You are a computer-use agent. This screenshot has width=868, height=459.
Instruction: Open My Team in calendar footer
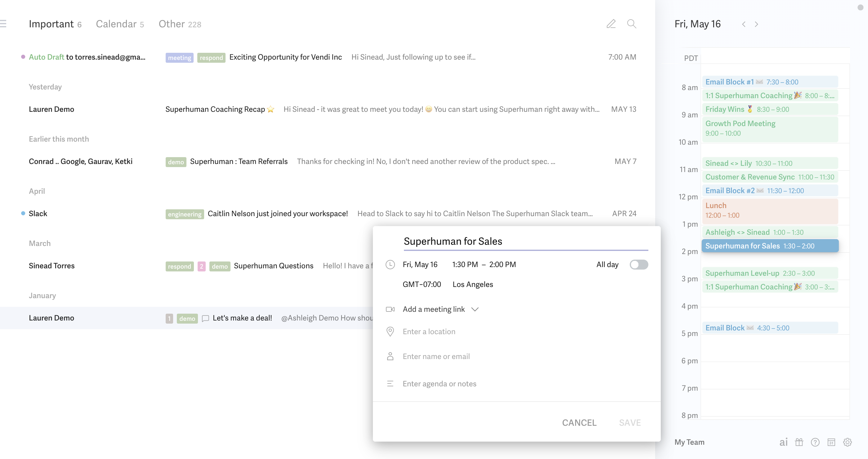[689, 442]
